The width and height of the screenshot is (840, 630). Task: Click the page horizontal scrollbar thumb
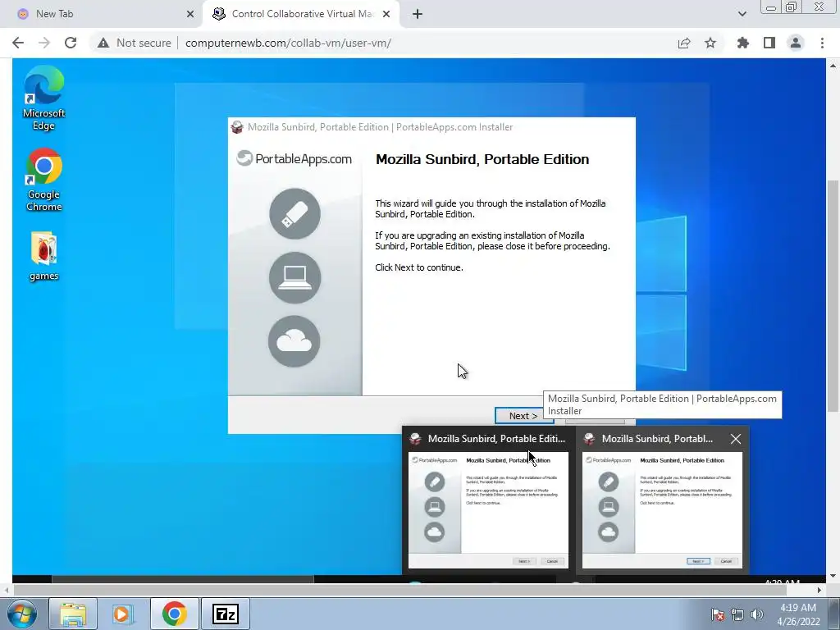tap(399, 590)
